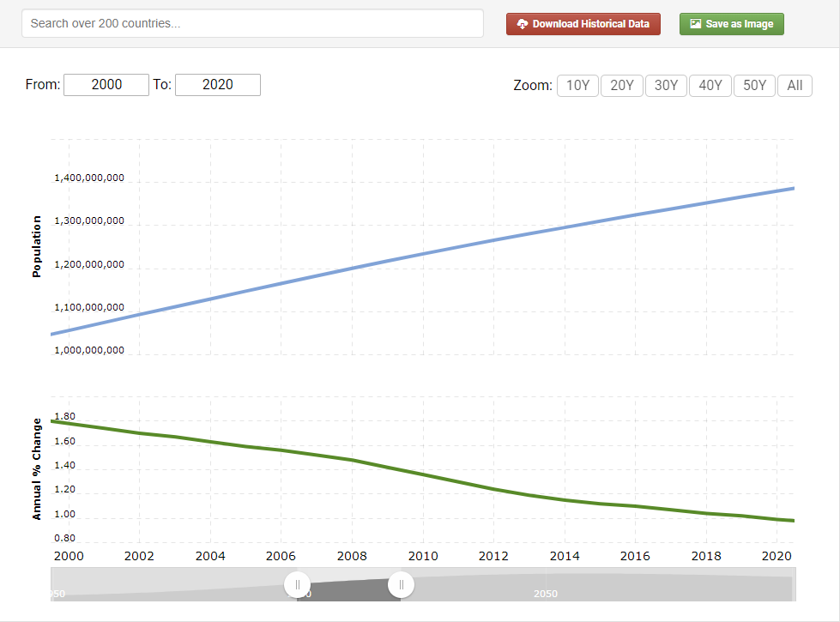This screenshot has width=840, height=622.
Task: Select the 20Y zoom option
Action: coord(622,86)
